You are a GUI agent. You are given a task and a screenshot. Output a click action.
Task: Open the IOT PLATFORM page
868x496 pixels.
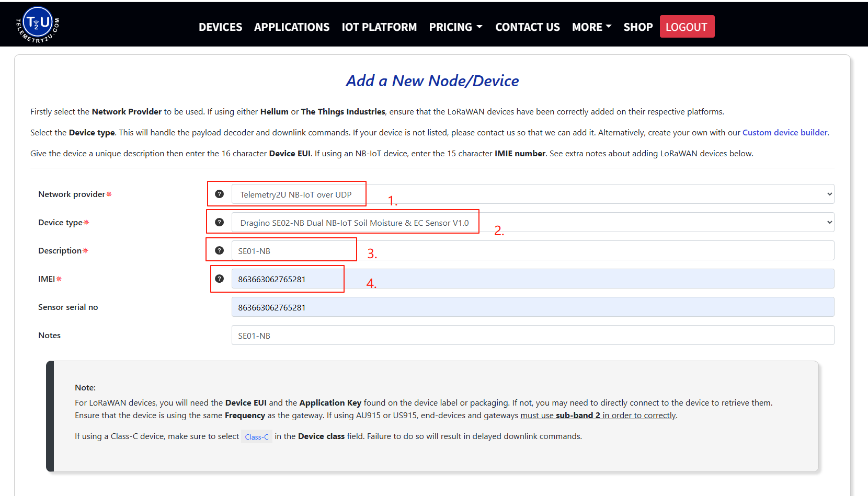[x=379, y=27]
